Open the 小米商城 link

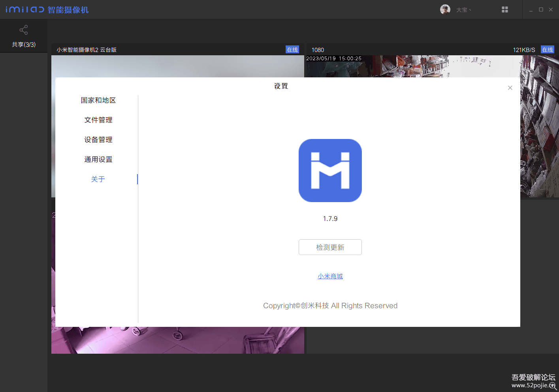click(330, 276)
